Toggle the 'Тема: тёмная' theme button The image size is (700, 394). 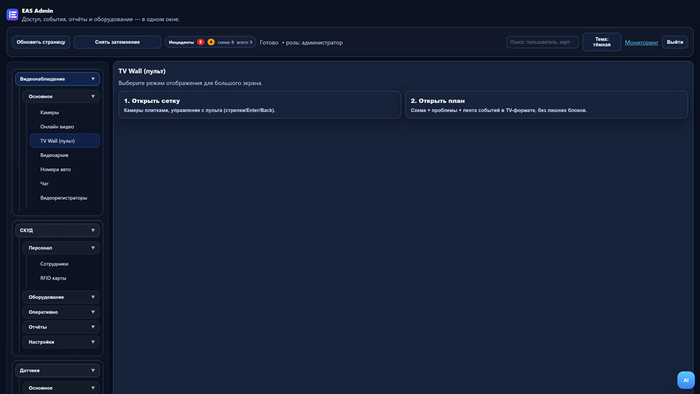pos(601,42)
